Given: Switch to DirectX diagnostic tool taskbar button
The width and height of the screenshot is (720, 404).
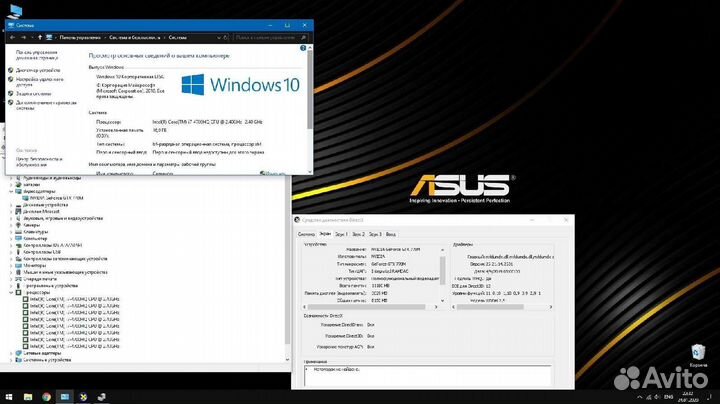Looking at the screenshot, I should click(83, 397).
